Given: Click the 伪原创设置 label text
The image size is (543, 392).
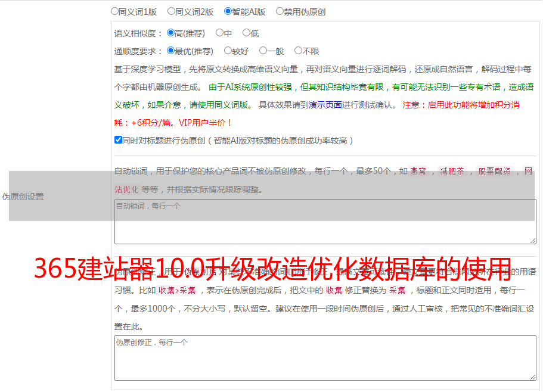Looking at the screenshot, I should tap(23, 197).
